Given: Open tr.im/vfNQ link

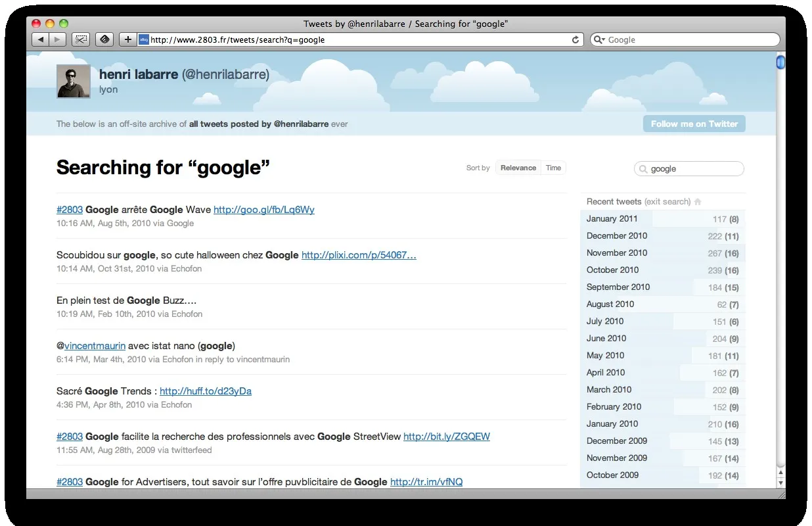Looking at the screenshot, I should (426, 482).
